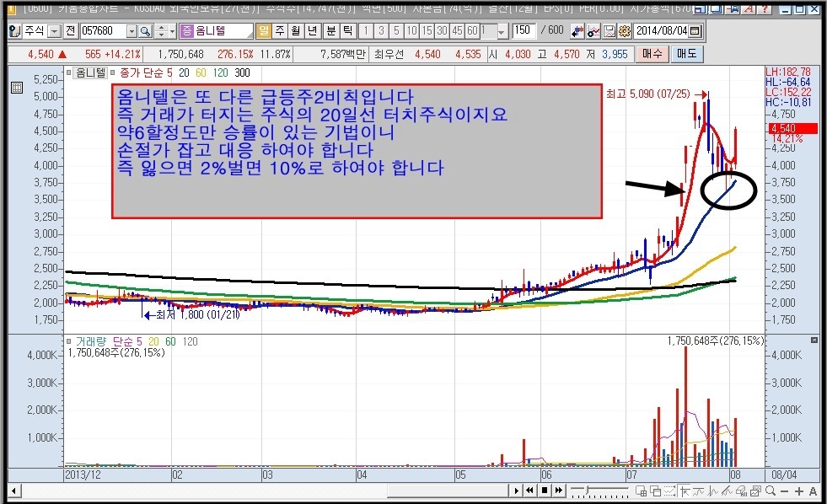
Task: Click the grid icon beside the price axis
Action: coord(16,88)
